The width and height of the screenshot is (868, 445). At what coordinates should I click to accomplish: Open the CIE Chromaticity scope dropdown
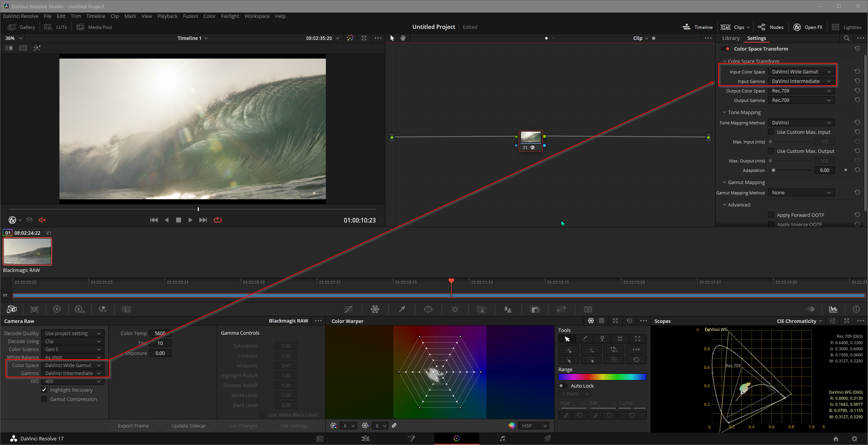click(799, 321)
